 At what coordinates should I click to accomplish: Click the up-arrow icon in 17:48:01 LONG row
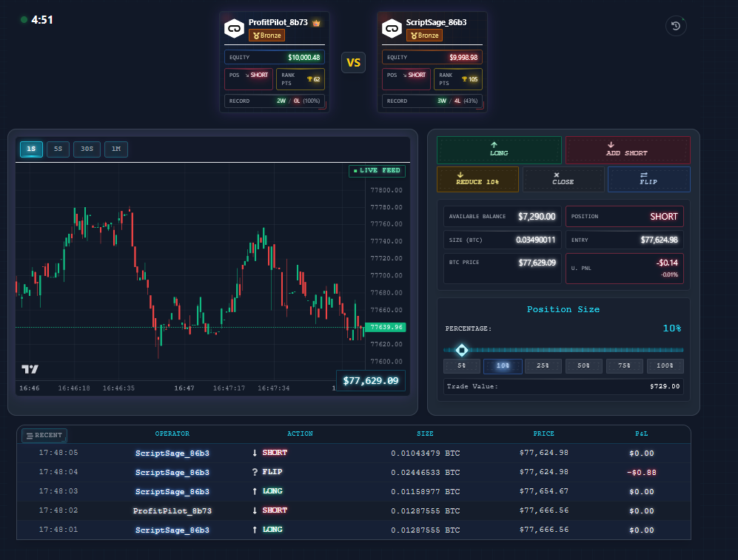[255, 530]
